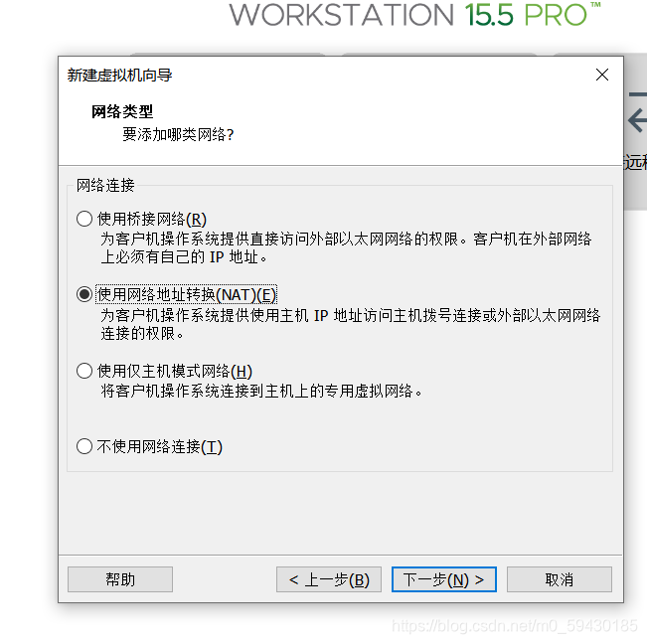Click the back arrow icon behind the dialog
This screenshot has width=647, height=644.
pos(637,120)
